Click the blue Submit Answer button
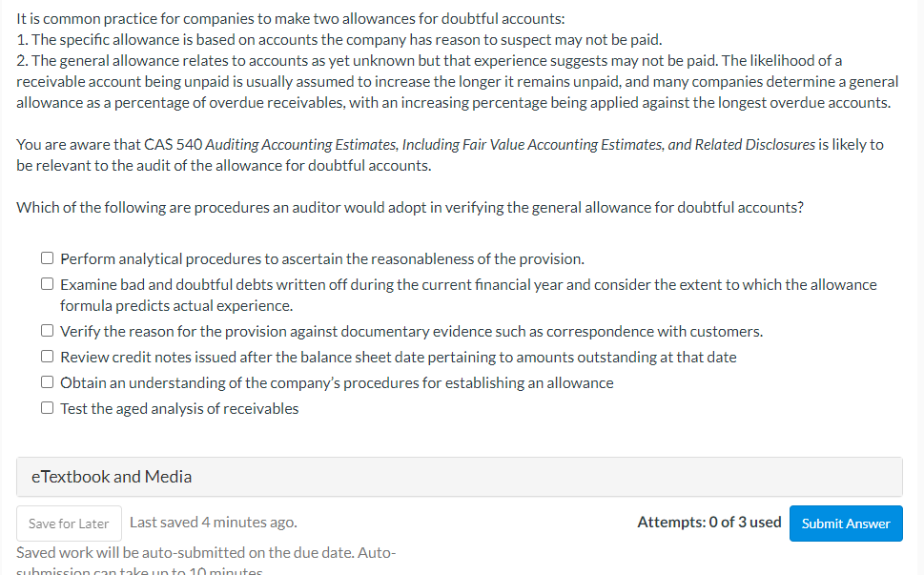Screen dimensions: 924x575 click(845, 523)
